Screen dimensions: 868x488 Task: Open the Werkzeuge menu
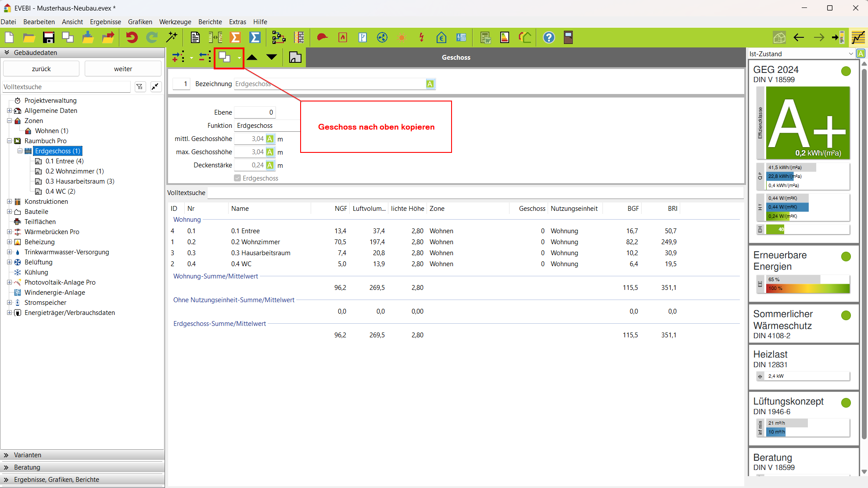click(x=175, y=22)
